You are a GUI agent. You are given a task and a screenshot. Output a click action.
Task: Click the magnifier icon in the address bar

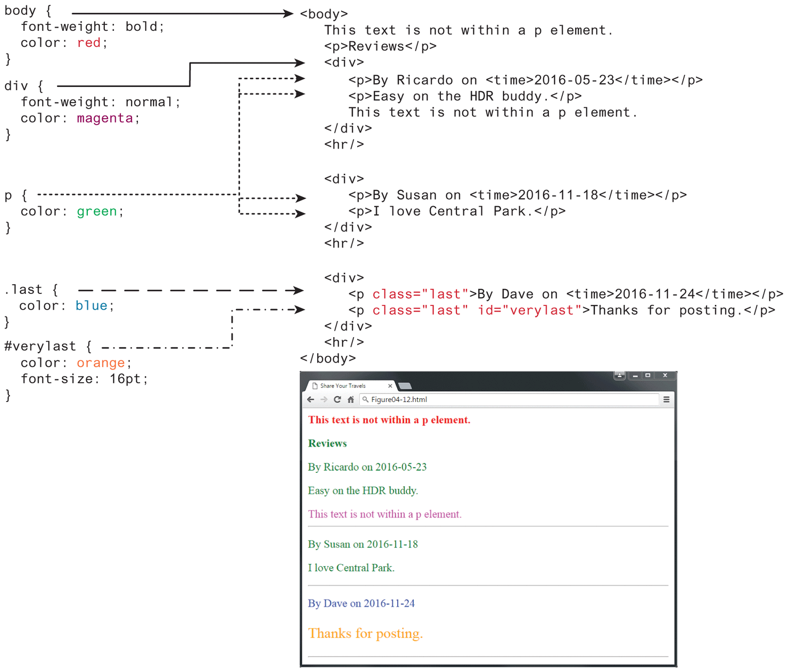[365, 399]
